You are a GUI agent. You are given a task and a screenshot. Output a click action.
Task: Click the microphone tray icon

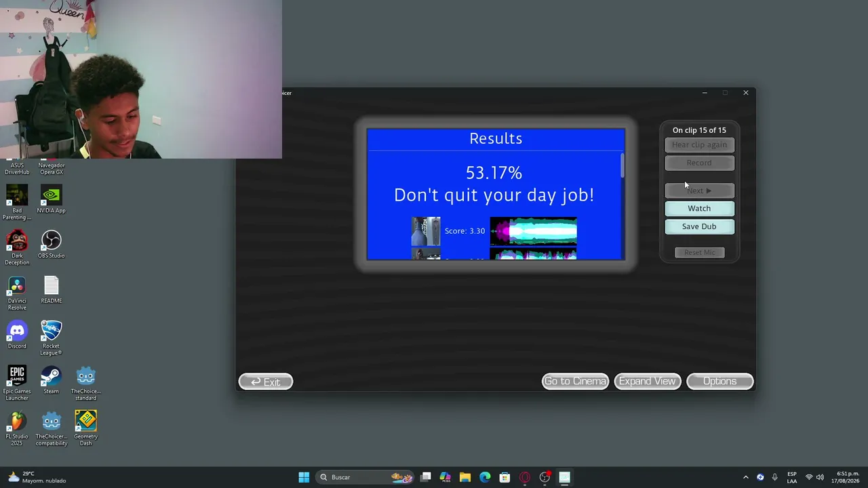coord(774,477)
